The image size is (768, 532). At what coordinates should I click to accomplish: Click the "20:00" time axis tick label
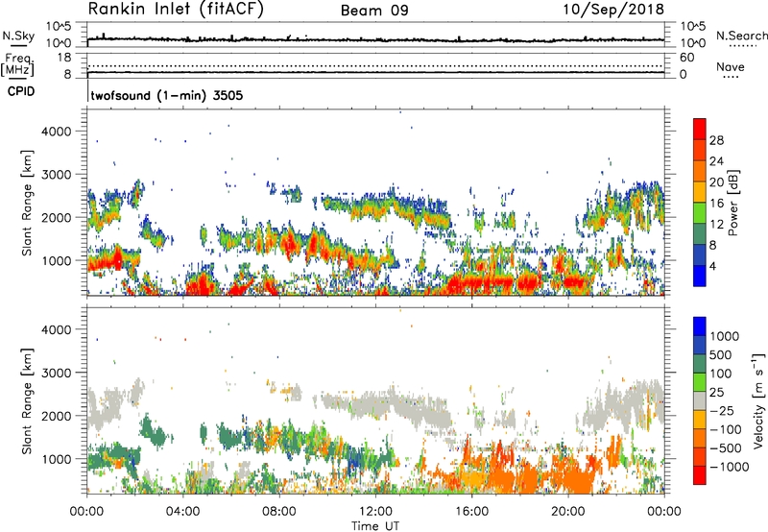pos(567,512)
